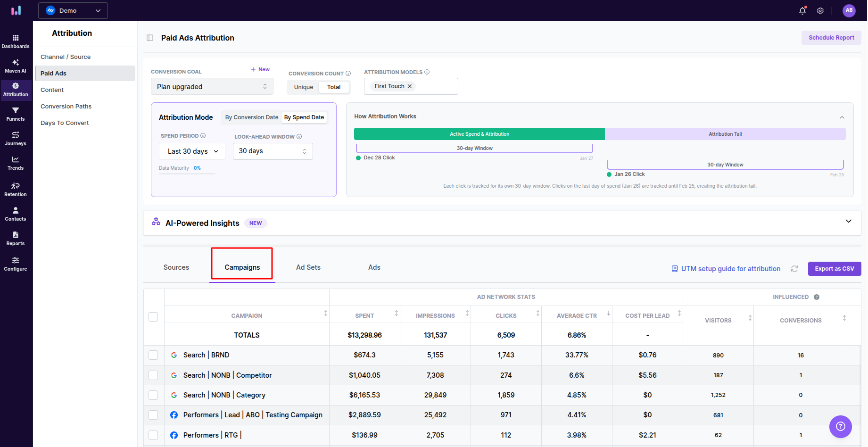This screenshot has width=868, height=447.
Task: Click the refresh icon beside Export
Action: 794,269
